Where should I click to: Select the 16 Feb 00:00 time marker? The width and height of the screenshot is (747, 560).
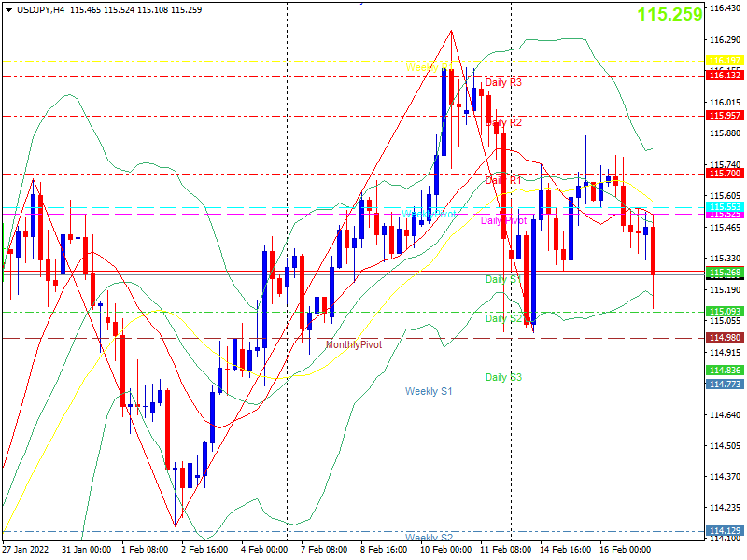pos(625,550)
